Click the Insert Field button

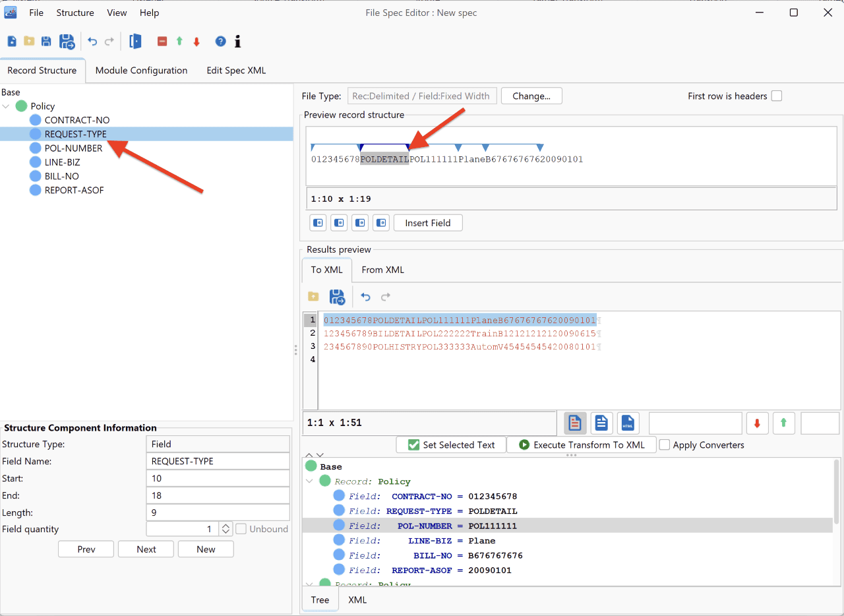point(428,223)
